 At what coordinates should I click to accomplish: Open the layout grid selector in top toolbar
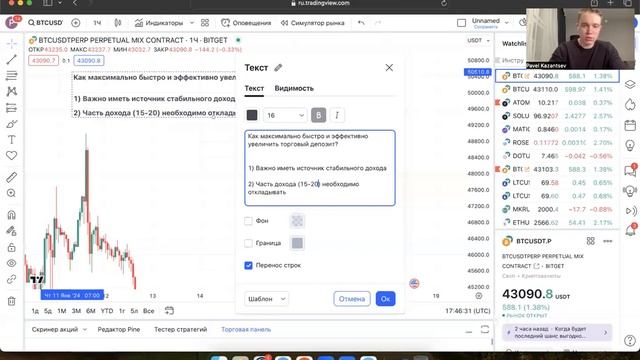coord(205,23)
